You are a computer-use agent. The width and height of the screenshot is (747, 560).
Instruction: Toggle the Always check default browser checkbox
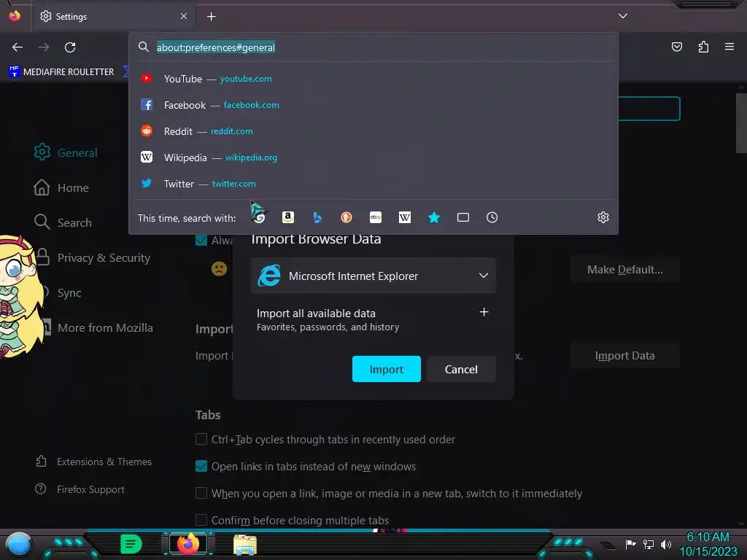pos(201,240)
